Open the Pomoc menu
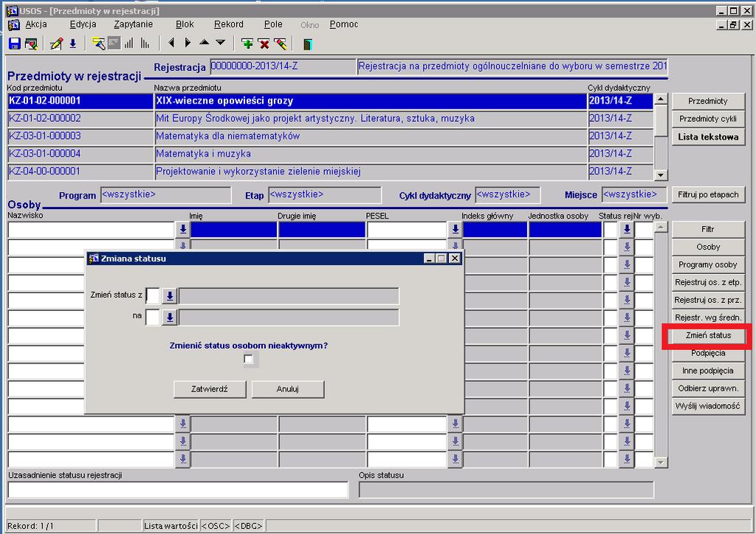This screenshot has height=534, width=756. [344, 24]
